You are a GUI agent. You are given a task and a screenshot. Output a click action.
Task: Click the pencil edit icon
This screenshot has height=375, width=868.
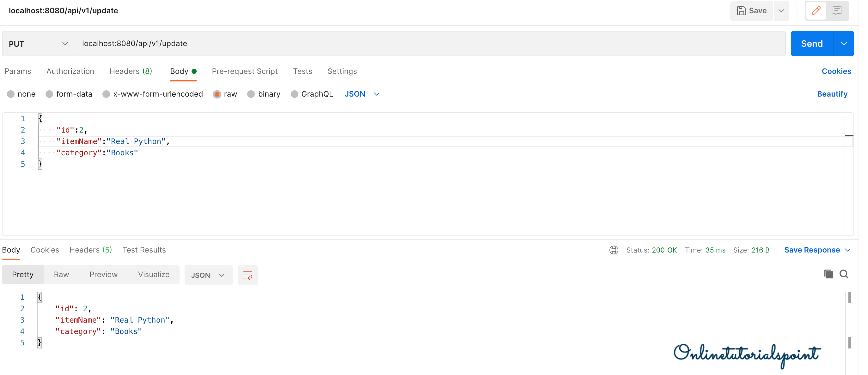(816, 11)
